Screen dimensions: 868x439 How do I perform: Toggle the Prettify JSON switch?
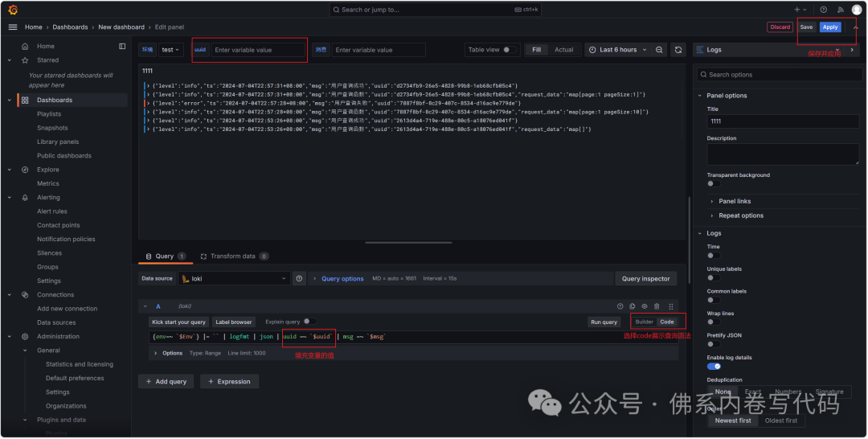coord(714,344)
